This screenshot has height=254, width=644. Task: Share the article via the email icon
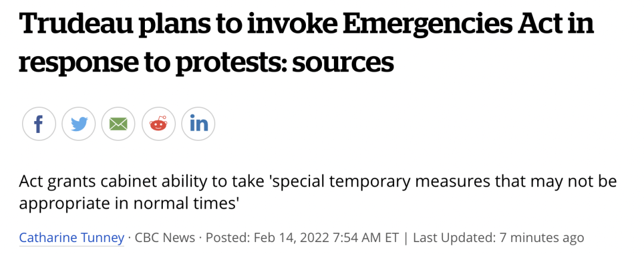pos(118,124)
